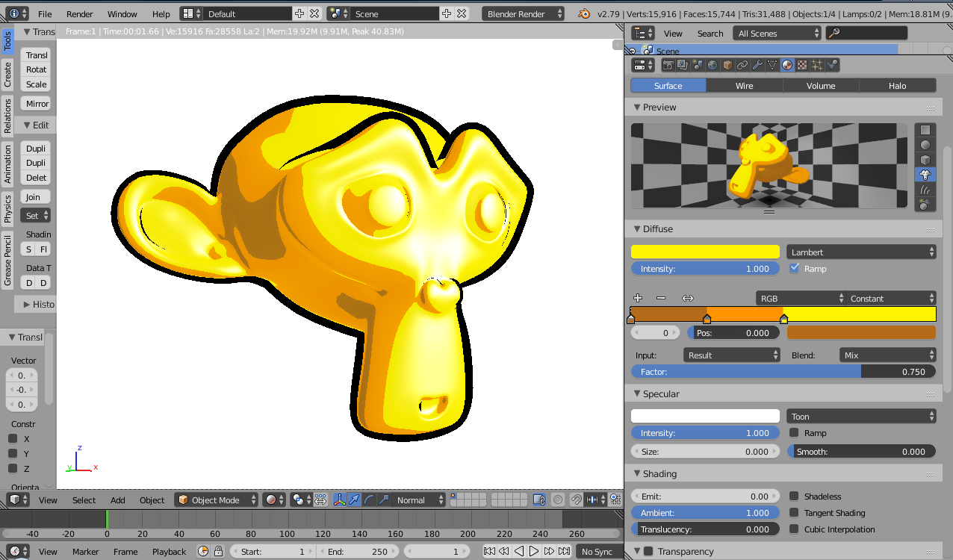
Task: Open the Blender Render engine dropdown
Action: (524, 13)
